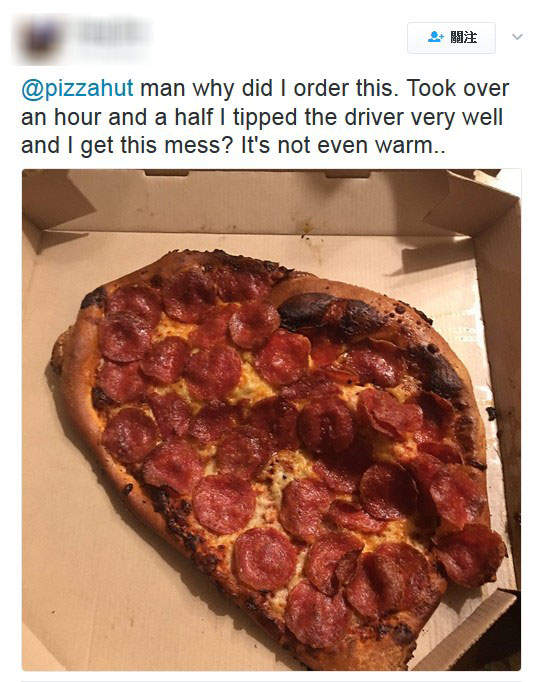Open the tweet options chevron dropdown
Image resolution: width=541 pixels, height=682 pixels.
[517, 37]
